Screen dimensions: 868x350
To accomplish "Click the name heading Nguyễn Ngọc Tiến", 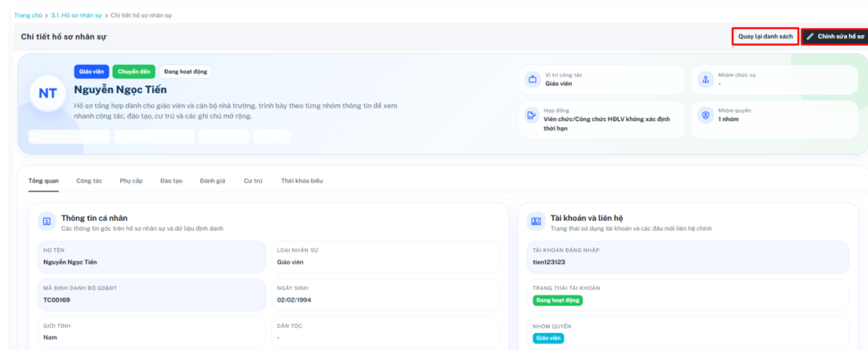I will pyautogui.click(x=120, y=90).
